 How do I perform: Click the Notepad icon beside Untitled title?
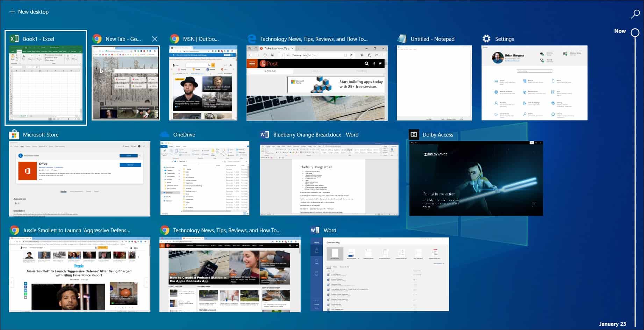402,39
